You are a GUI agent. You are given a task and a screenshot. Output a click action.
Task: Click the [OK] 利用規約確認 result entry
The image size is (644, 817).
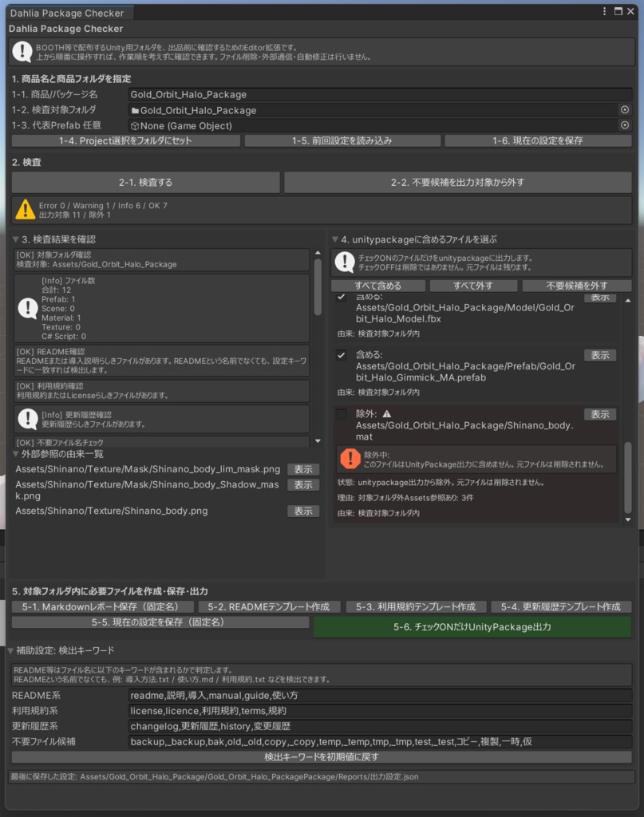pyautogui.click(x=161, y=391)
